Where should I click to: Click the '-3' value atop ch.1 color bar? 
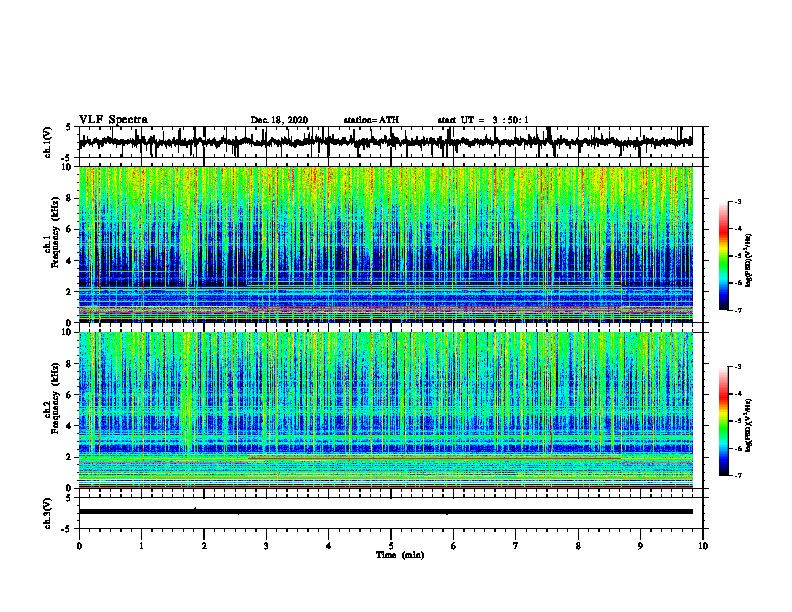[x=737, y=201]
